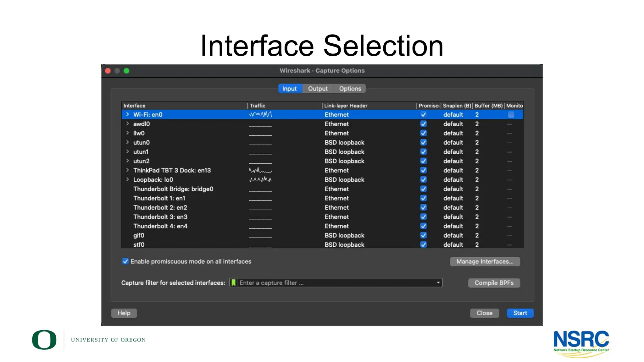The image size is (644, 362).
Task: Click the Close button
Action: 485,313
